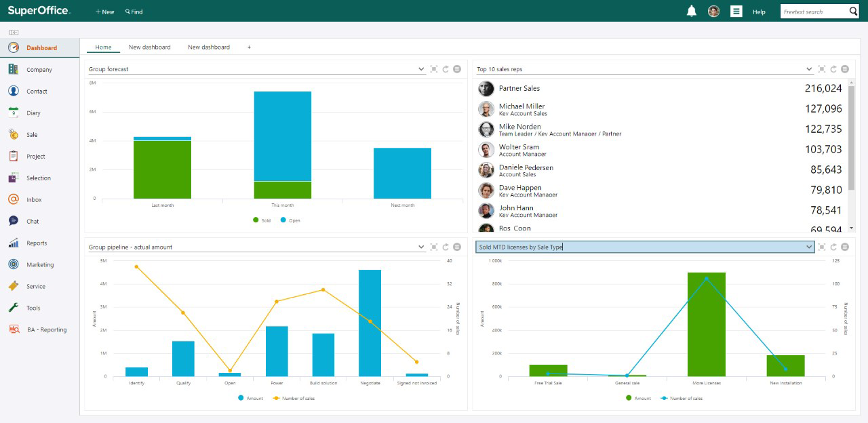The width and height of the screenshot is (868, 423).
Task: Refresh the Group forecast tile
Action: coord(446,69)
